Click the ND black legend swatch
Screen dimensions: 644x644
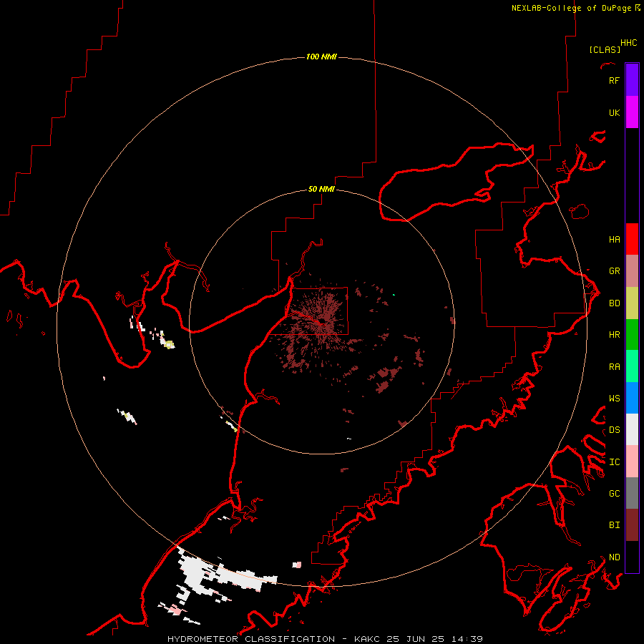pos(632,557)
